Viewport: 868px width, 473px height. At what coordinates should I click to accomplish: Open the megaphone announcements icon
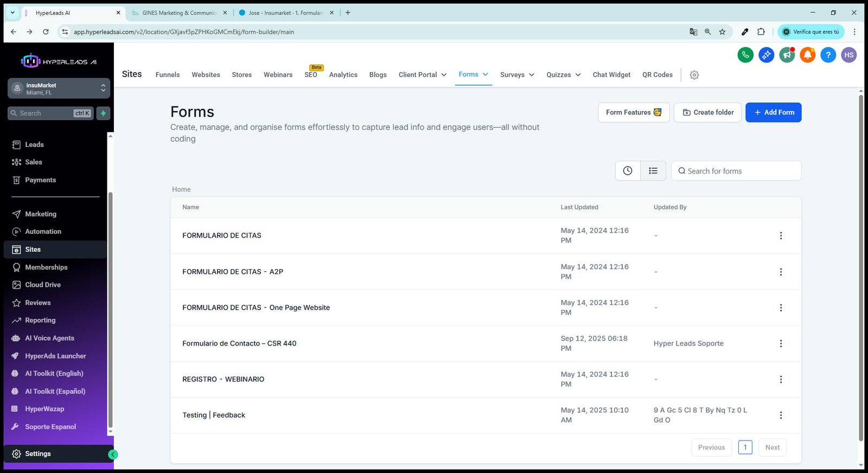pyautogui.click(x=787, y=55)
